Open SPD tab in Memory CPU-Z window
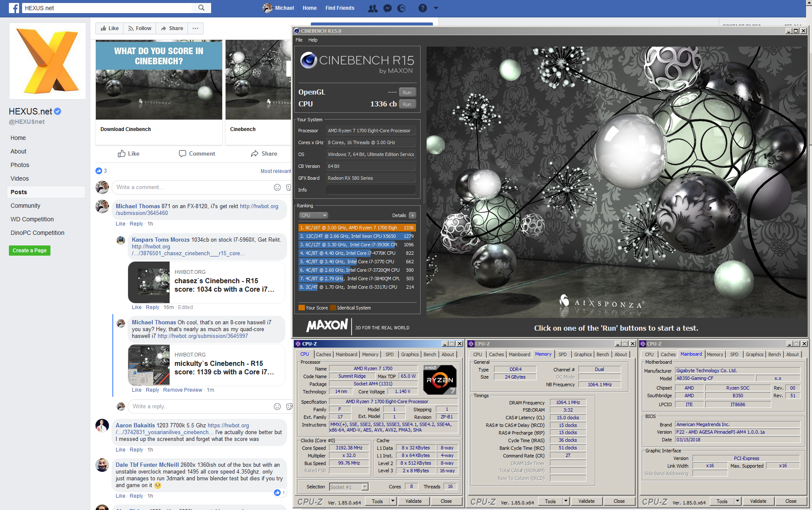This screenshot has height=510, width=812. 563,354
